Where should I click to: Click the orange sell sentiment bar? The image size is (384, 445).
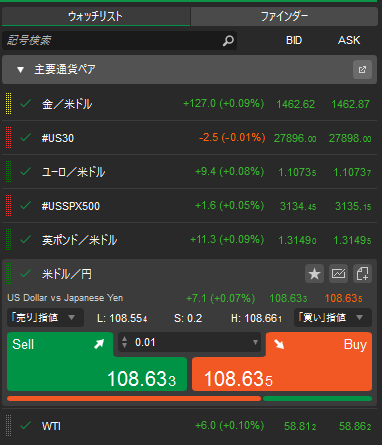[x=134, y=399]
